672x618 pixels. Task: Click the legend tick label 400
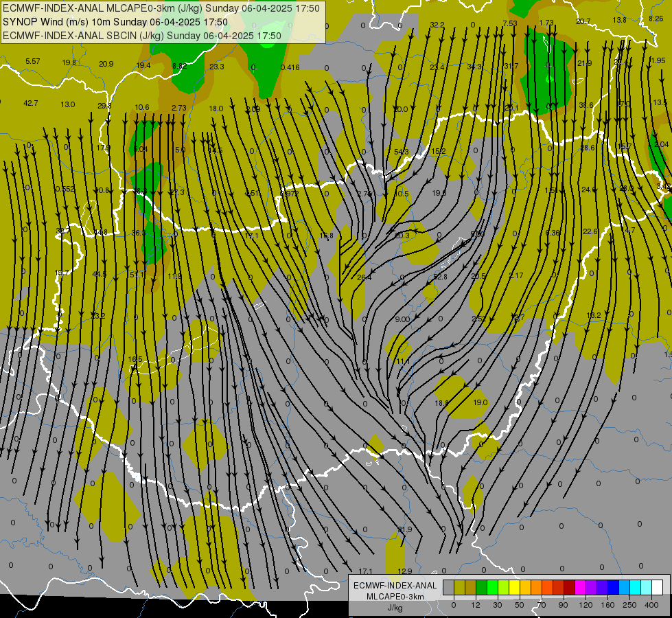pos(651,605)
